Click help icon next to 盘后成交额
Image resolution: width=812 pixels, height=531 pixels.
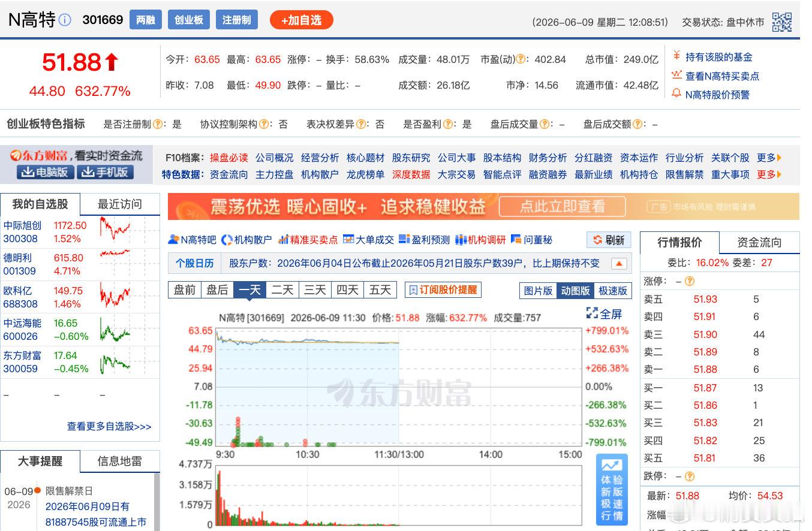[637, 124]
